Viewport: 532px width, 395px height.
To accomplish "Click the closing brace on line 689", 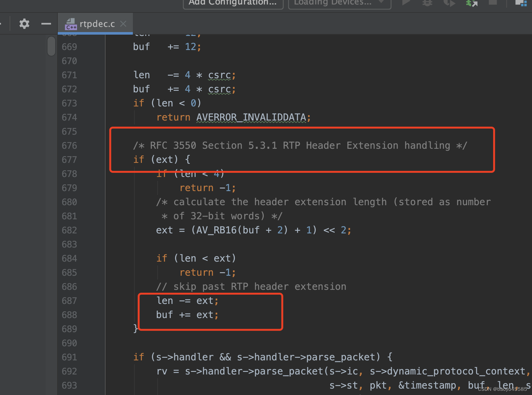I will [136, 328].
